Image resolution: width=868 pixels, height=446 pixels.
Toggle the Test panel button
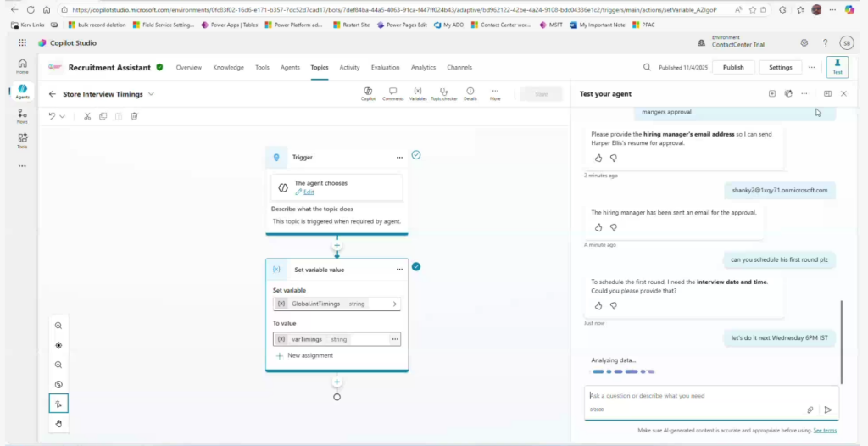(x=837, y=67)
